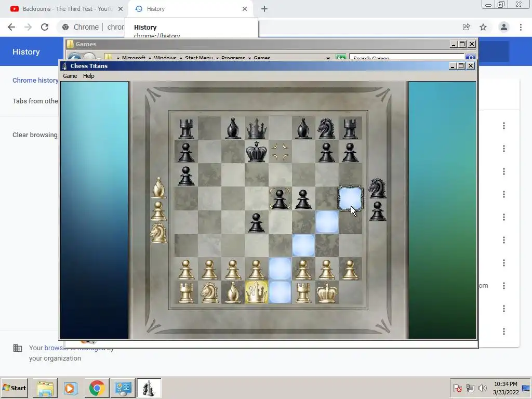532x399 pixels.
Task: Open Chrome history link in sidebar
Action: [35, 81]
